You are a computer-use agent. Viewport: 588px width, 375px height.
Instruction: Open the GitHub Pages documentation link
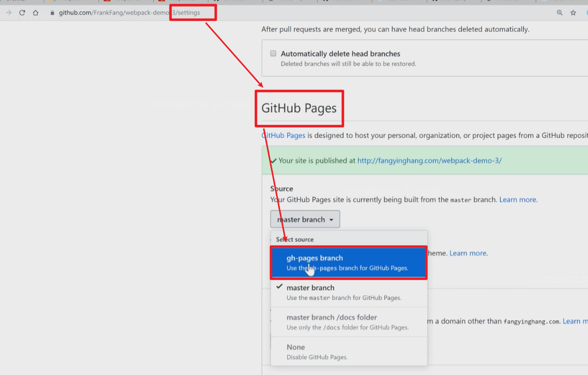[283, 135]
